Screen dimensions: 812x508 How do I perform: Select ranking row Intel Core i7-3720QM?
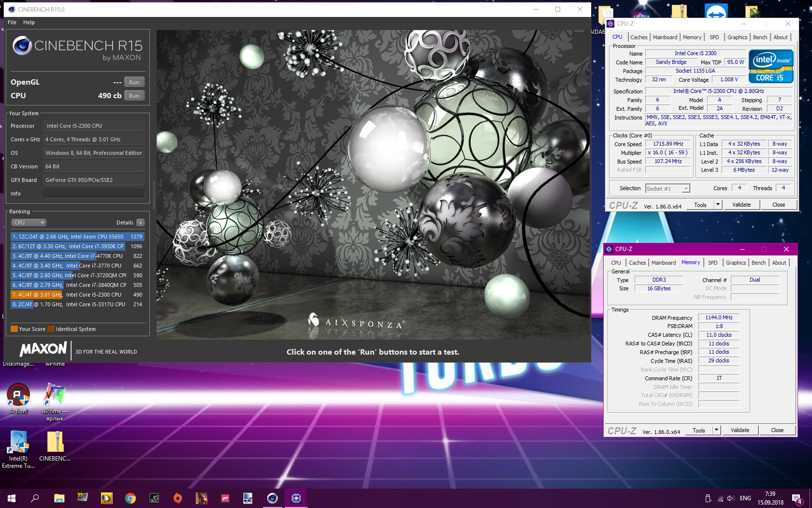[x=77, y=275]
